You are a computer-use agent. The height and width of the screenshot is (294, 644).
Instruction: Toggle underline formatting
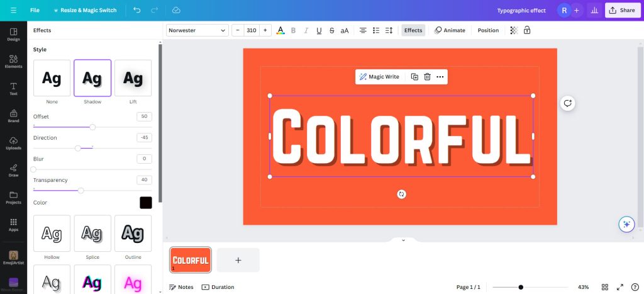tap(319, 30)
